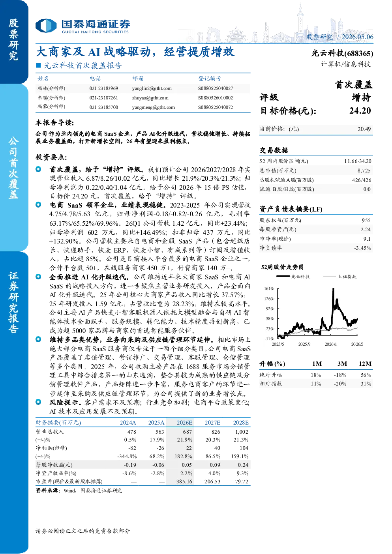Click sidebar label 证券研究报告
Image resolution: width=392 pixels, height=554 pixels.
click(13, 303)
